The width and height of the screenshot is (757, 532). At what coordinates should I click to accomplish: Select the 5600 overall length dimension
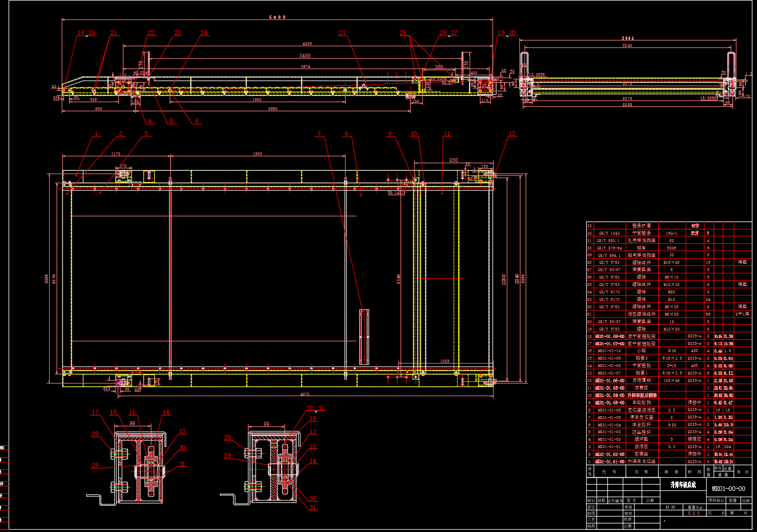click(x=277, y=17)
